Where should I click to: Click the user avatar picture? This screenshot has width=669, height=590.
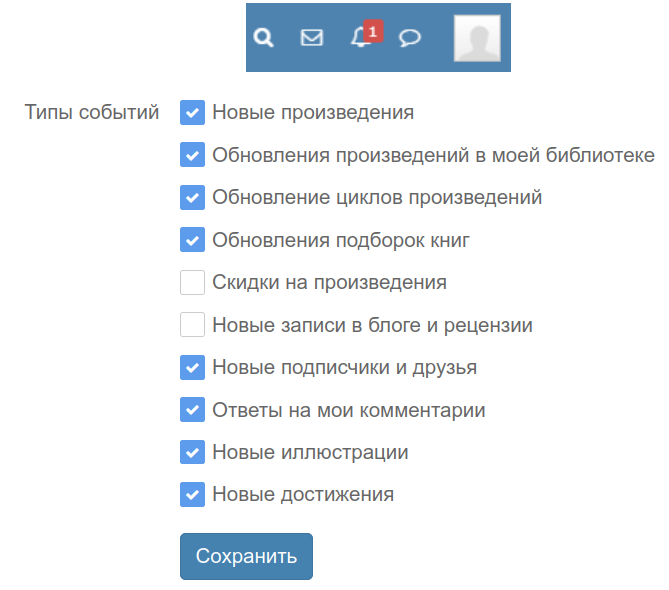477,38
